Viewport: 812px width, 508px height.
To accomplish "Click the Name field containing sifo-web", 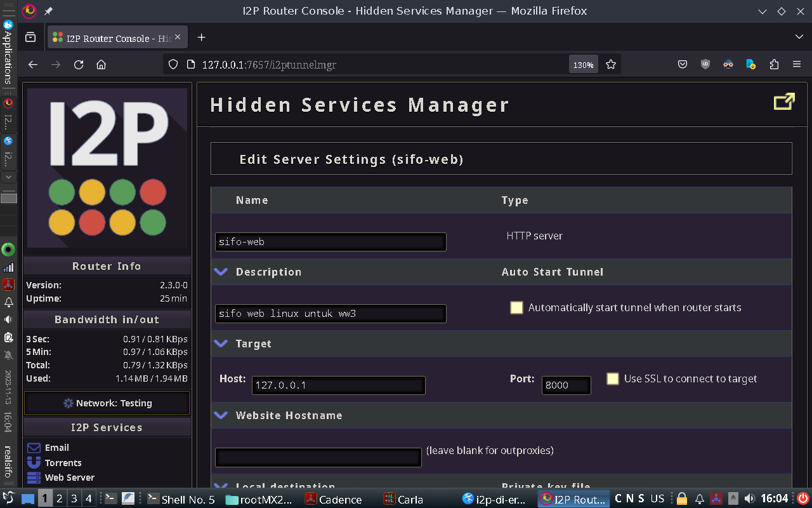I will 331,242.
